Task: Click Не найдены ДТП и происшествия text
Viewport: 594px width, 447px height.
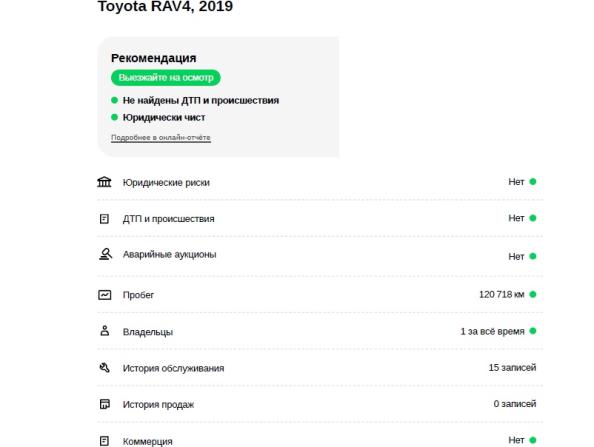Action: (x=201, y=100)
